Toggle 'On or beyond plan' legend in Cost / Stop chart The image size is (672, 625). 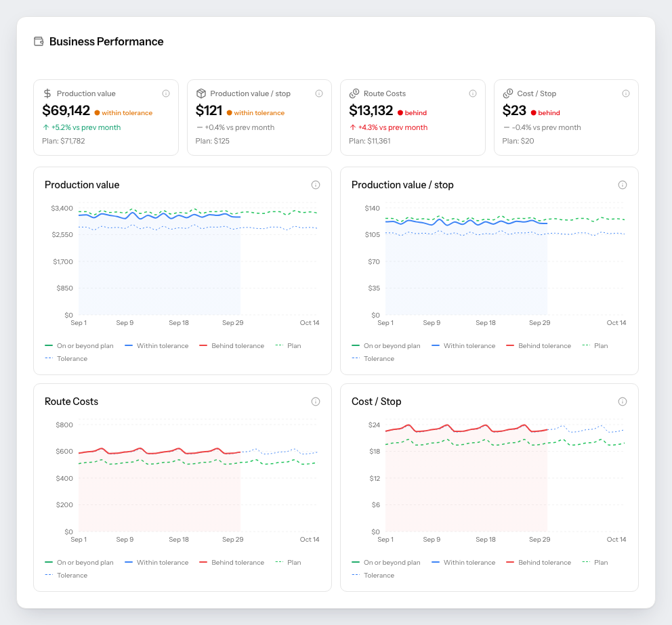point(386,563)
